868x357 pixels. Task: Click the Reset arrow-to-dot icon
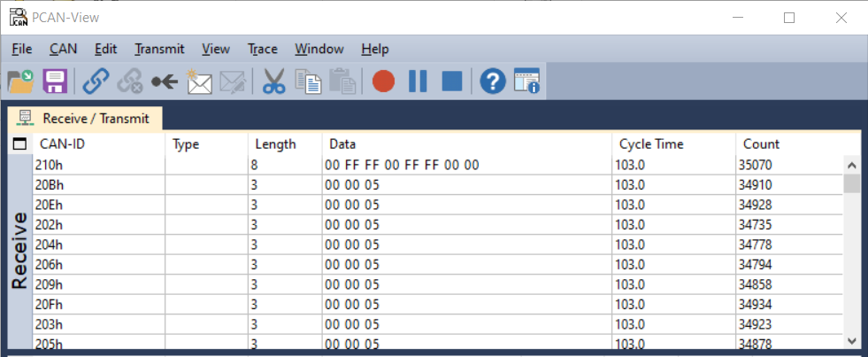pos(165,81)
